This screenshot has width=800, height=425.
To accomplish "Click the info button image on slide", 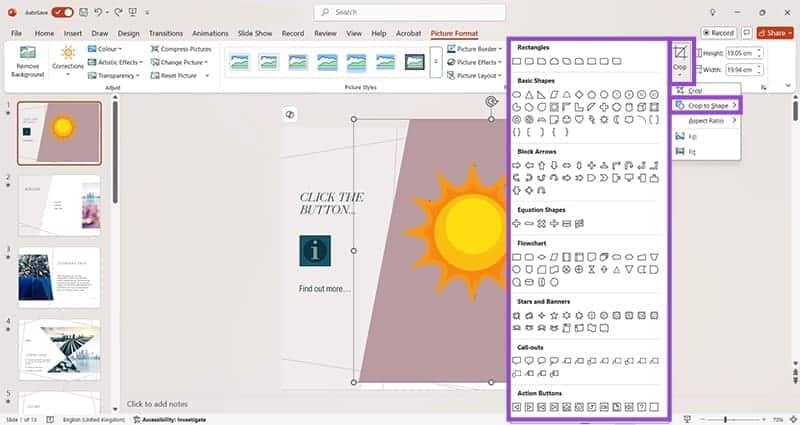I will click(x=314, y=250).
